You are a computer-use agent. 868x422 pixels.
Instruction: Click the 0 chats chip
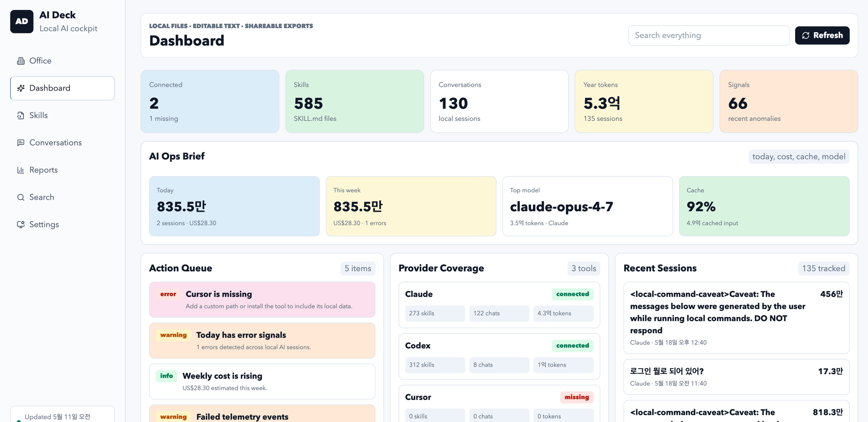(499, 415)
